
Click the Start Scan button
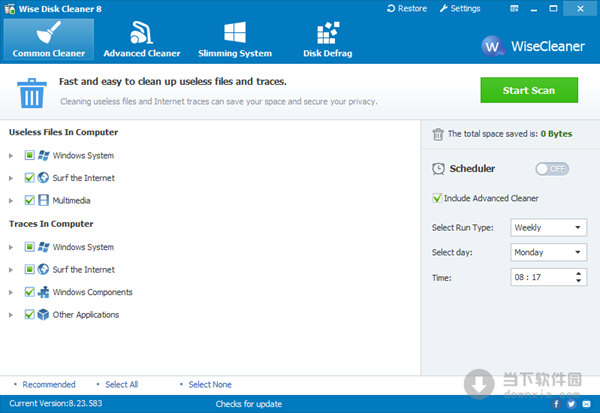coord(529,90)
